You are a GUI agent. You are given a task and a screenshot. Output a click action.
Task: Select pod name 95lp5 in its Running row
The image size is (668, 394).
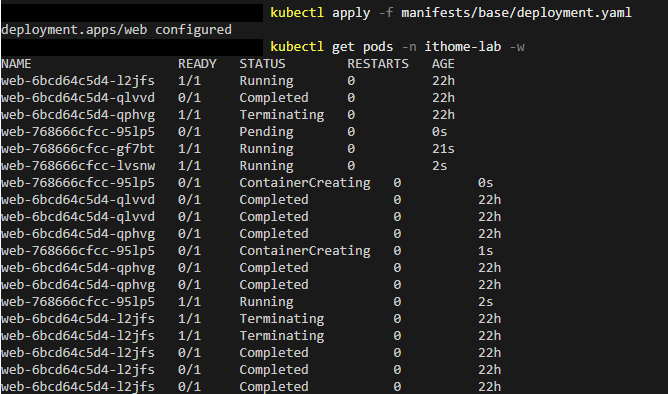78,302
